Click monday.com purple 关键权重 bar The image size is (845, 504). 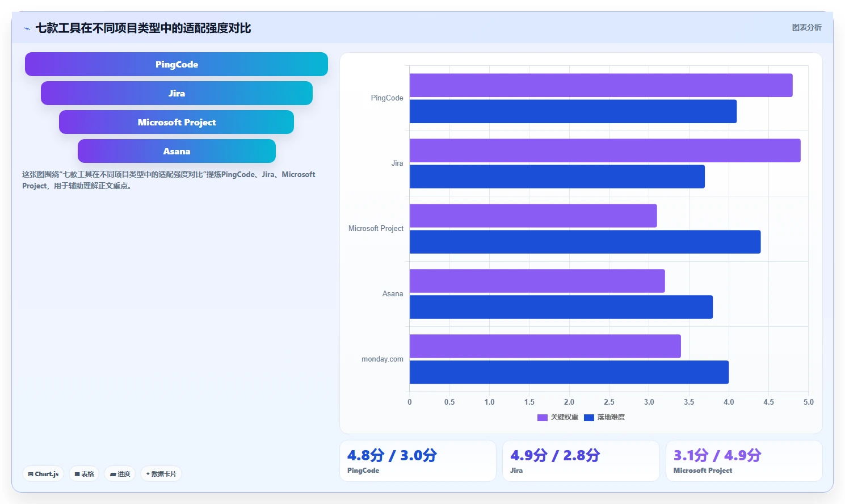click(545, 346)
